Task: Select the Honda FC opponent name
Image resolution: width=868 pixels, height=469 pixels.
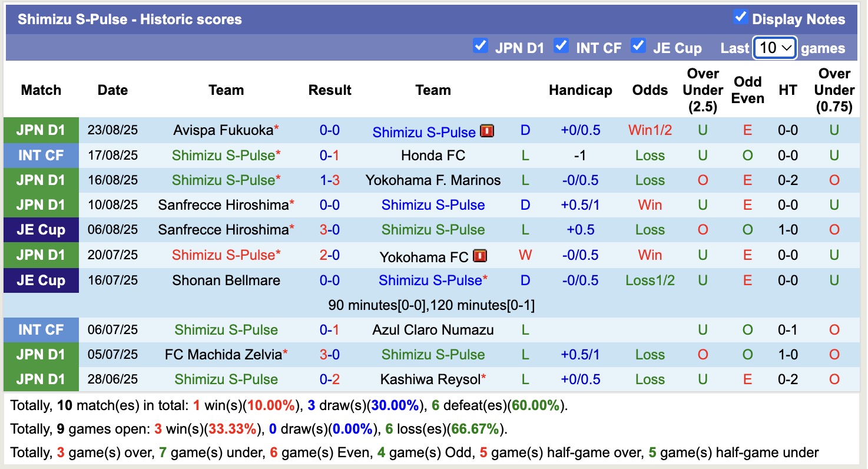Action: pyautogui.click(x=433, y=156)
